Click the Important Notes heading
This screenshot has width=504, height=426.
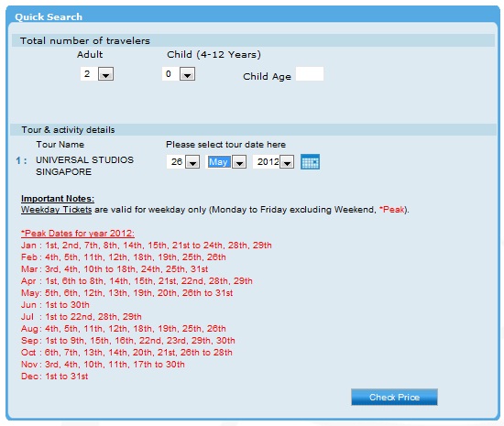click(58, 199)
